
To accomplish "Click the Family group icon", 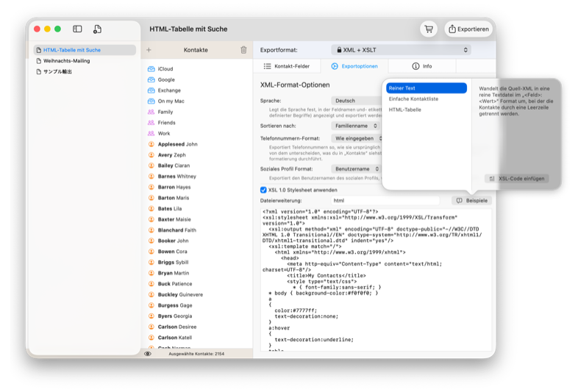I will point(151,112).
